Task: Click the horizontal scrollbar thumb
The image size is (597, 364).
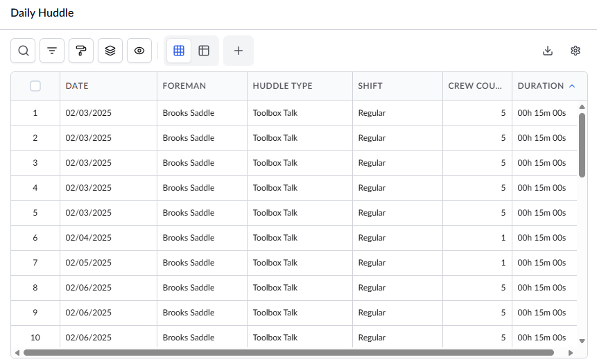Action: (x=288, y=353)
